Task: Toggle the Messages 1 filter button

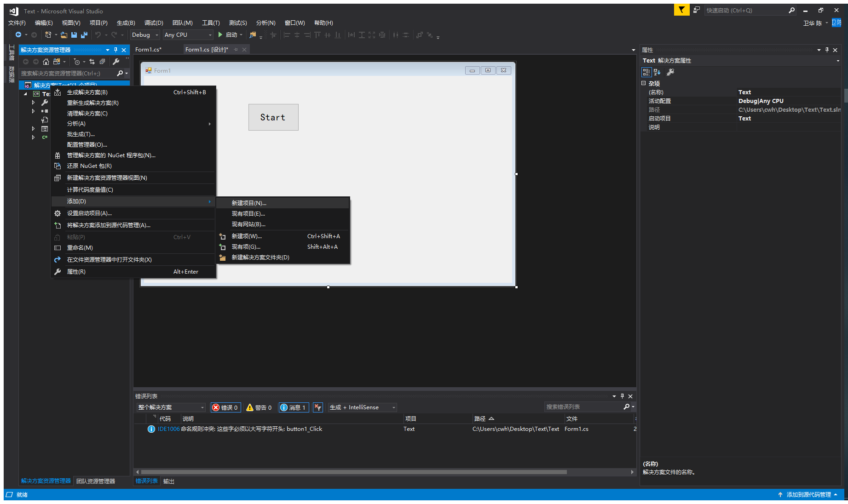Action: click(294, 407)
